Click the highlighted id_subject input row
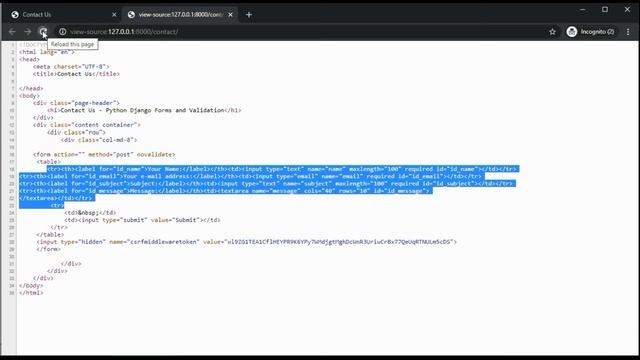 [x=266, y=184]
